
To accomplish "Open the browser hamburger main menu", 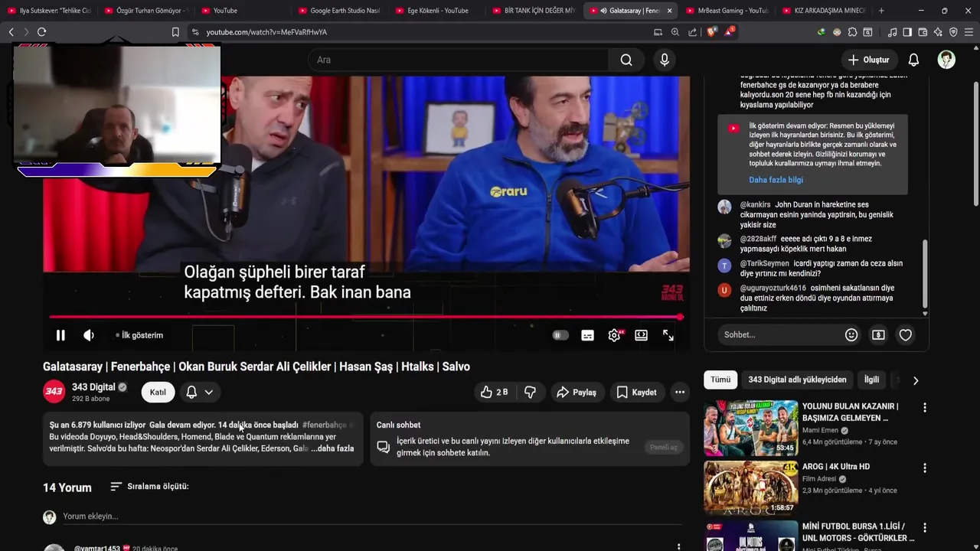I will click(969, 32).
